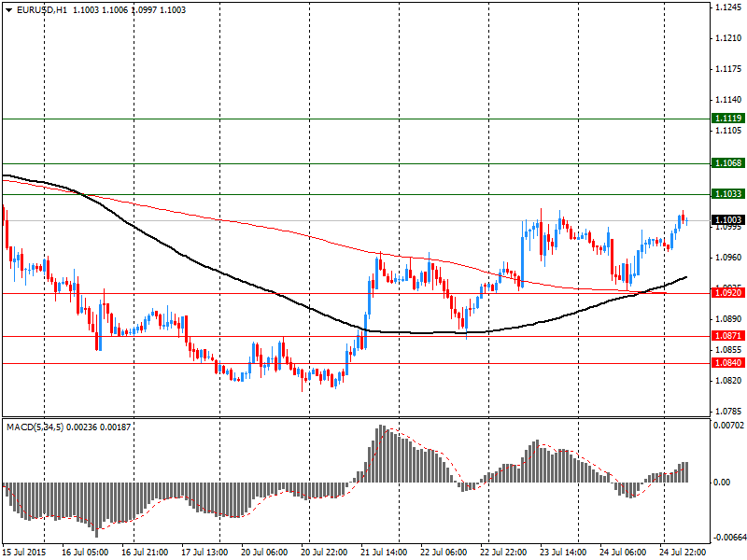Select the 22 Jul 22:00 time axis label
The width and height of the screenshot is (747, 560).
(503, 552)
